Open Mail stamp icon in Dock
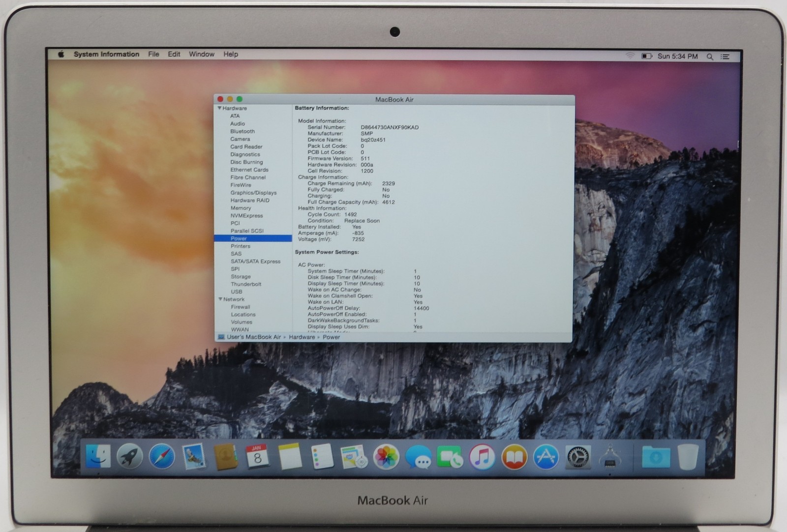This screenshot has width=787, height=532. [x=194, y=456]
